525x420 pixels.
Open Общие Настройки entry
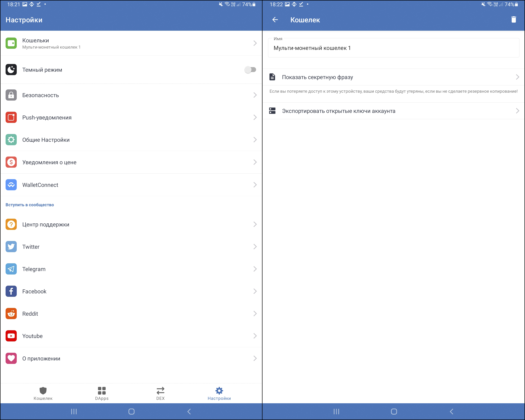(131, 140)
